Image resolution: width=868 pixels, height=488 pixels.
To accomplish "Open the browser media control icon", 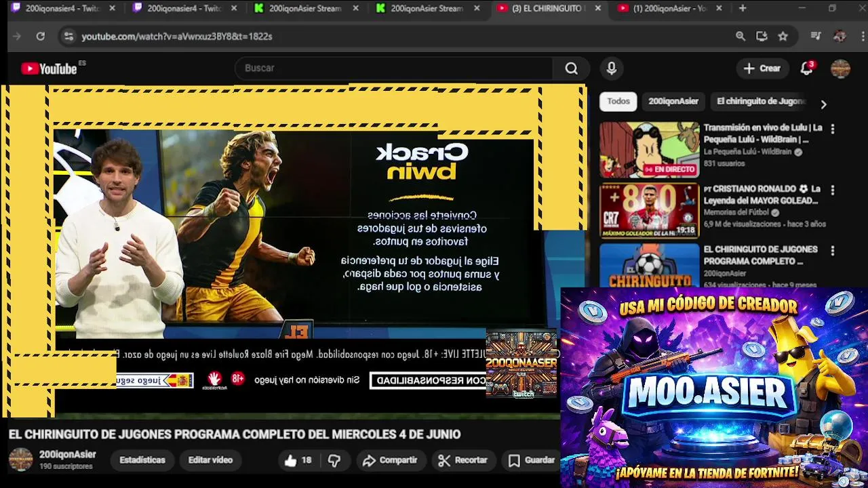I will pos(816,37).
